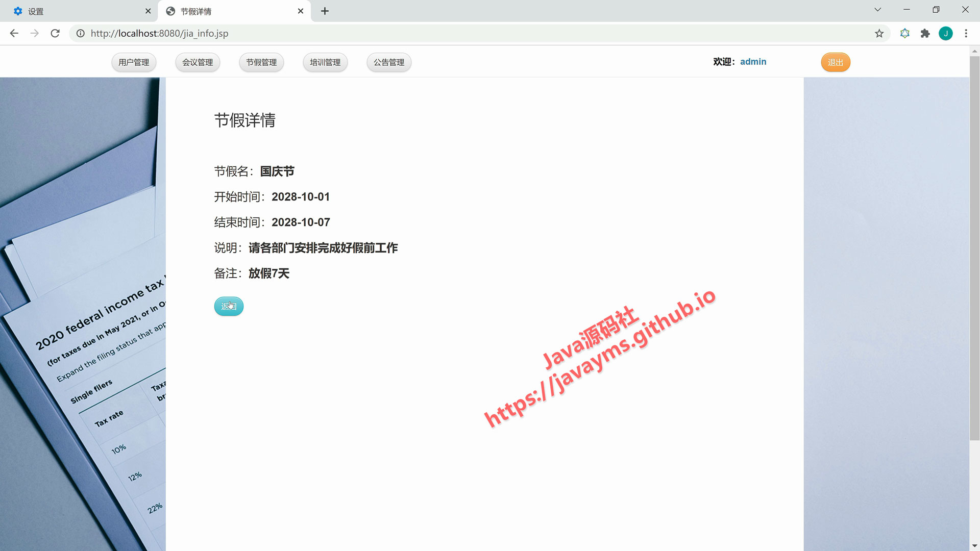
Task: Open 培训管理 menu
Action: click(x=325, y=62)
